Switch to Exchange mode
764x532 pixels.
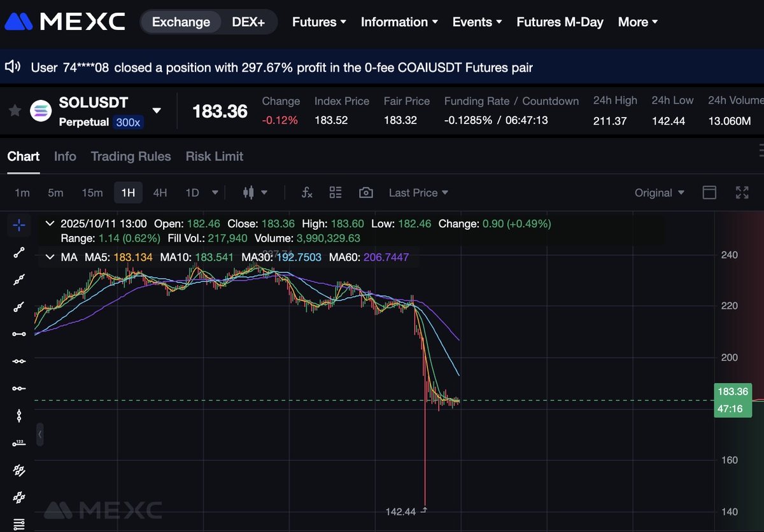(181, 22)
